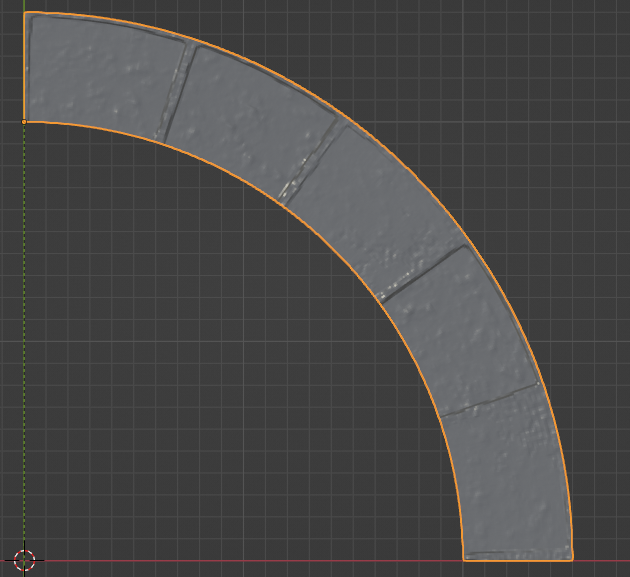The width and height of the screenshot is (630, 577).
Task: Click the seam between third and fourth blocks
Action: pyautogui.click(x=422, y=273)
